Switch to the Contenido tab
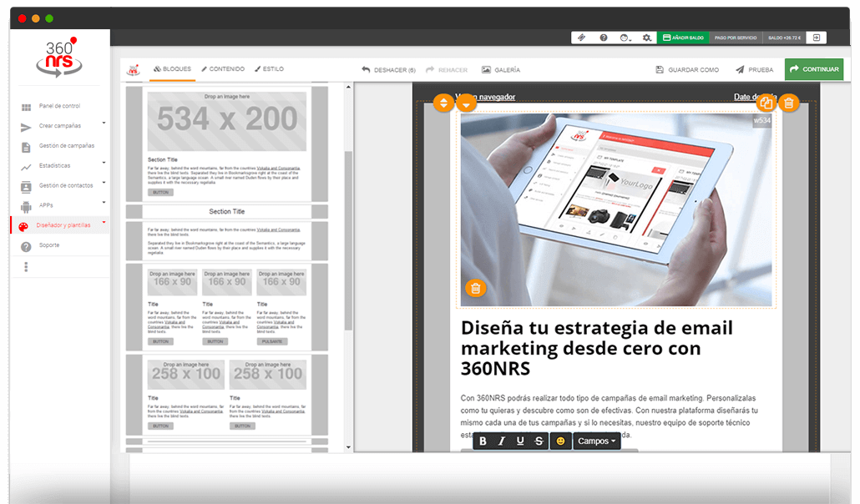 click(222, 69)
